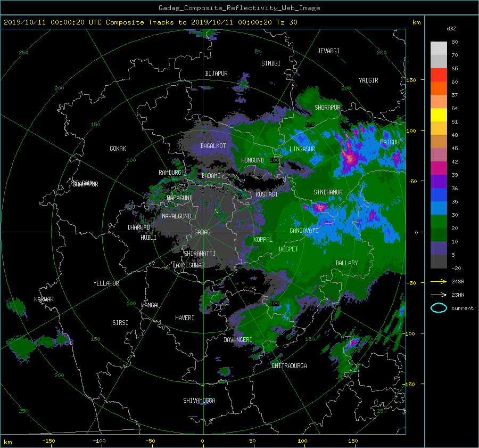This screenshot has width=479, height=448.
Task: Click the '80' value atop dBZ scale
Action: [x=455, y=42]
